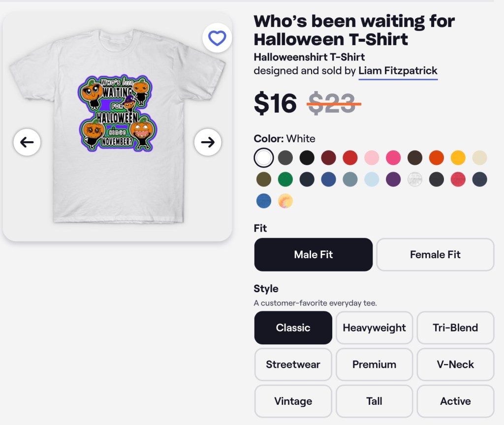
Task: Select the Premium style button
Action: (x=374, y=364)
